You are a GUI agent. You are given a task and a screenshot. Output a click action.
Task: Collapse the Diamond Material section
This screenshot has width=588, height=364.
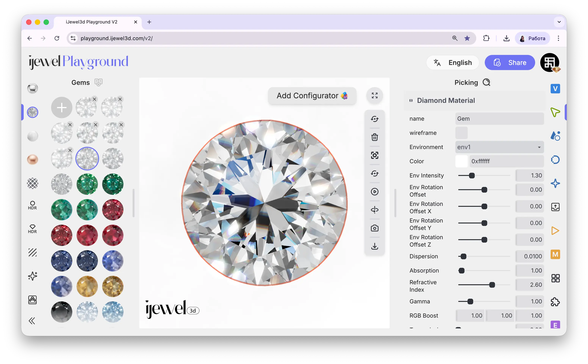[475, 100]
